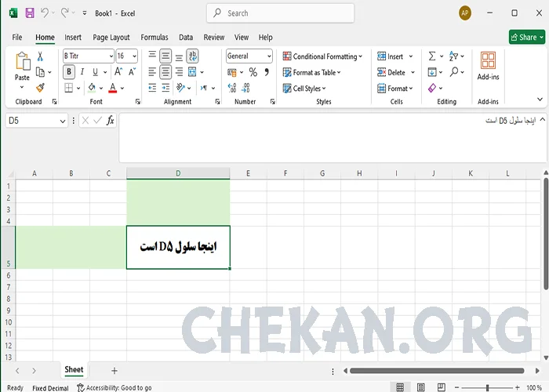Expand Format as Table menu
The width and height of the screenshot is (549, 392).
311,72
